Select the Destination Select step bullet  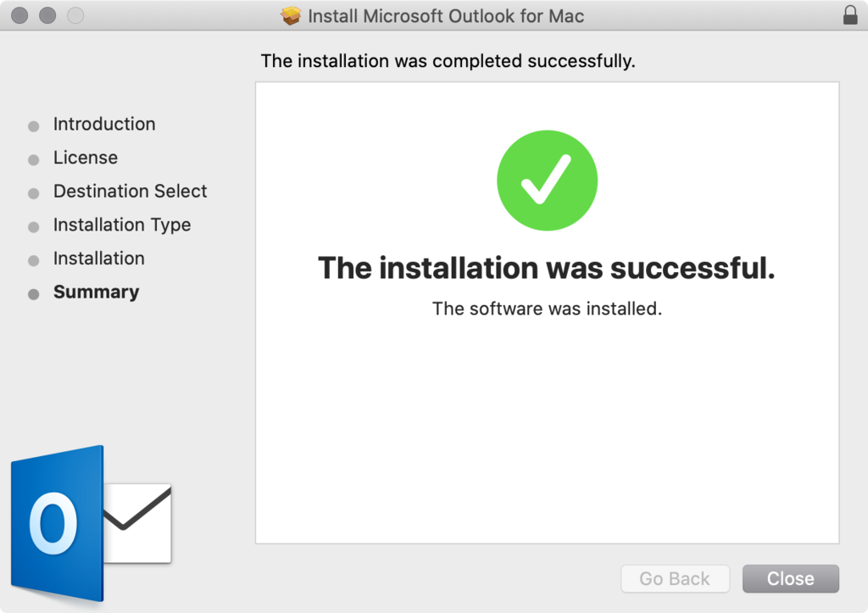coord(32,192)
